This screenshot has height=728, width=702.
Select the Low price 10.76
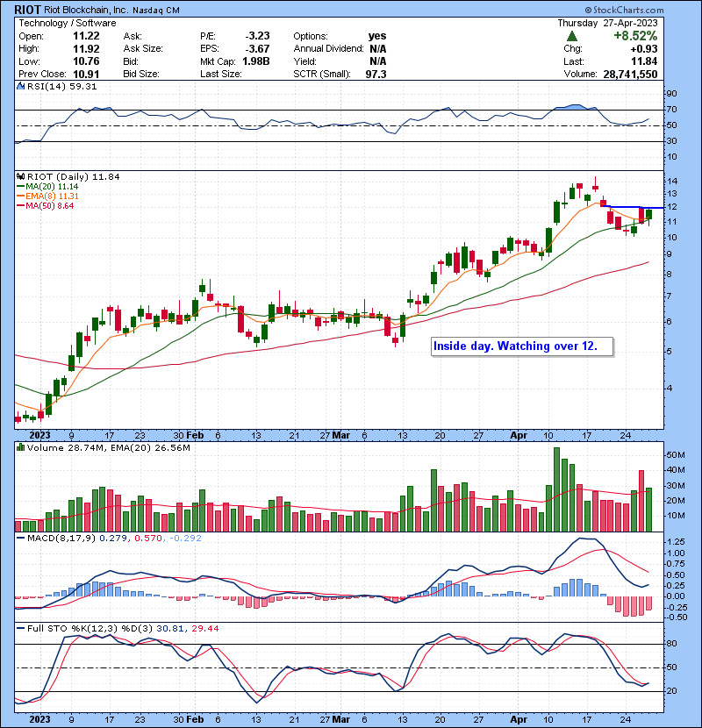click(86, 61)
